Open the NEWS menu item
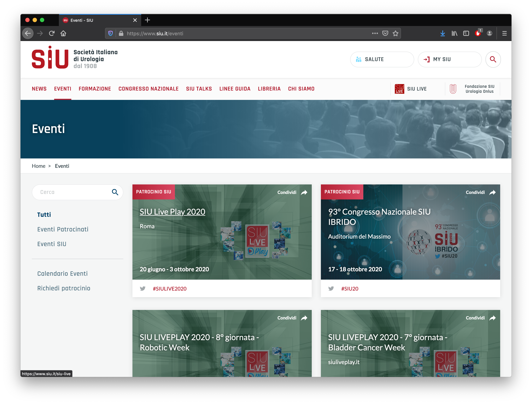 [39, 89]
